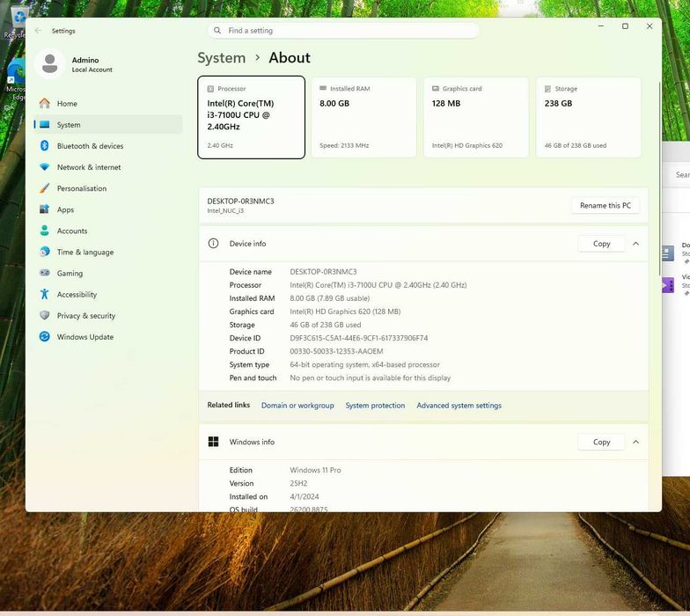The image size is (690, 616).
Task: Open the Recycle Bin desktop icon
Action: (16, 22)
